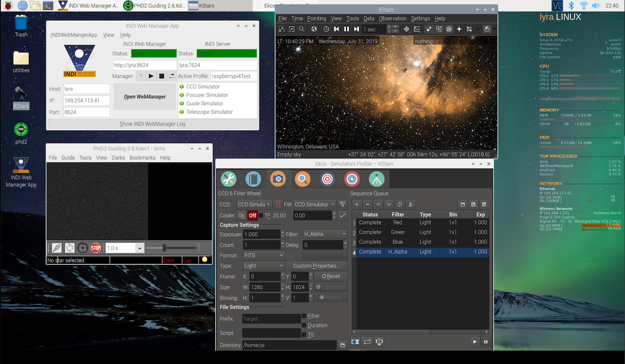This screenshot has height=364, width=625.
Task: Open INDIWebMangerApp menu
Action: [x=74, y=35]
